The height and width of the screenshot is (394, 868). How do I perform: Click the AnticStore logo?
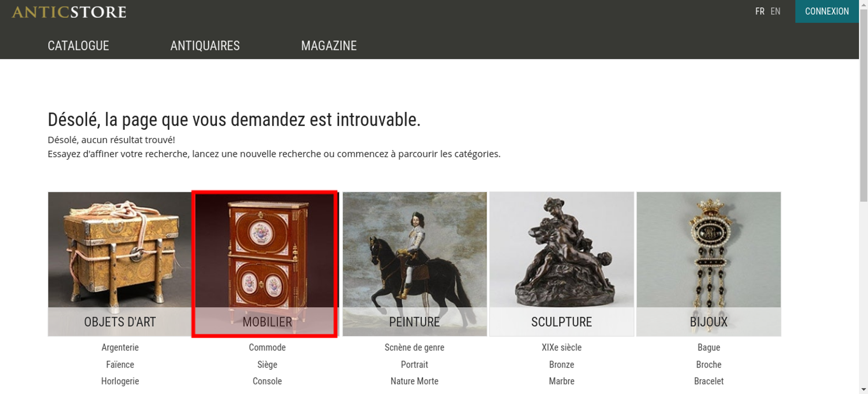[69, 12]
